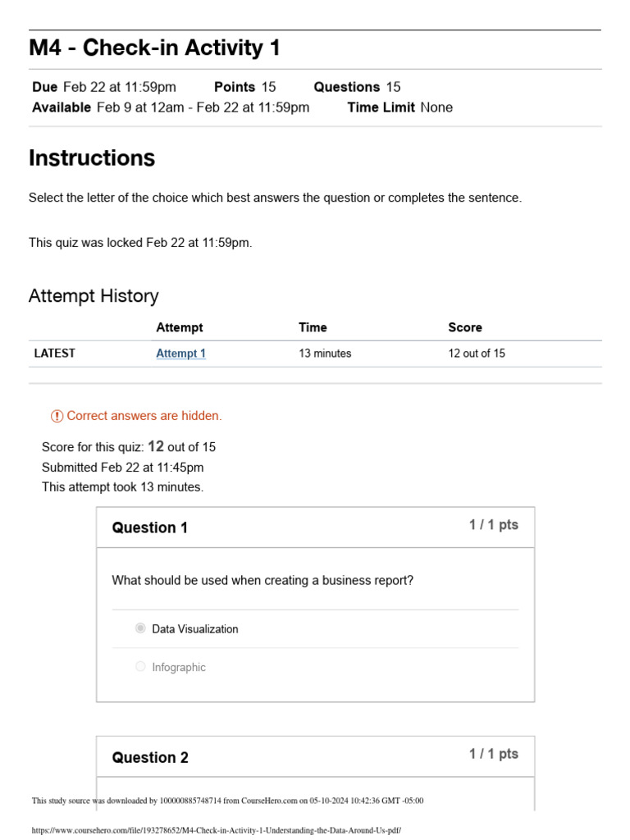Click the Question 2 header
Viewport: 630px width, 840px height.
[x=150, y=757]
